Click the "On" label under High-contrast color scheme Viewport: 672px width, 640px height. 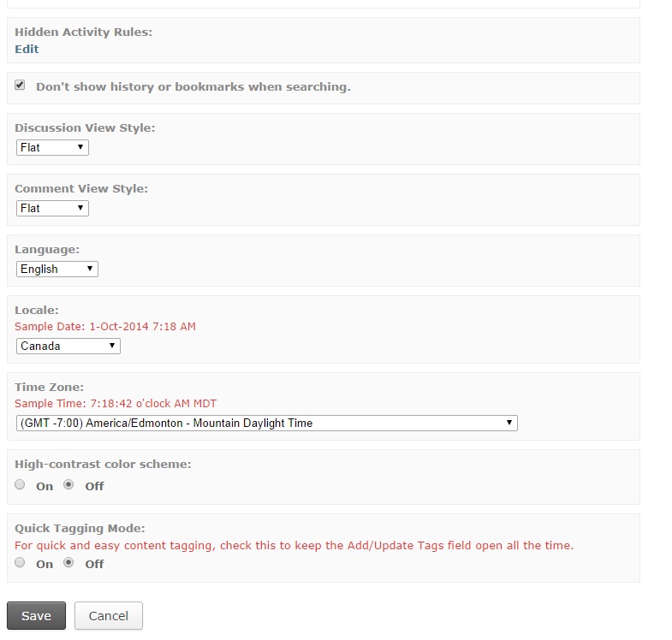coord(45,486)
